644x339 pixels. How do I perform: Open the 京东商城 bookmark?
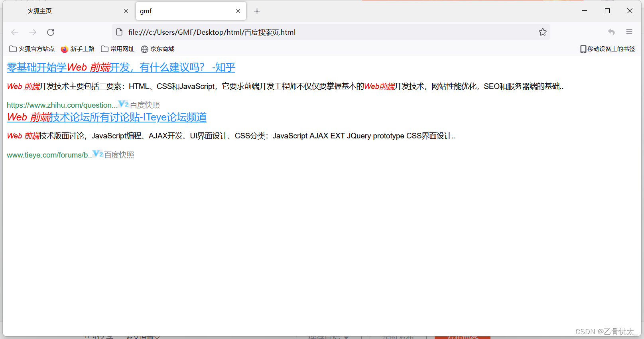(158, 49)
